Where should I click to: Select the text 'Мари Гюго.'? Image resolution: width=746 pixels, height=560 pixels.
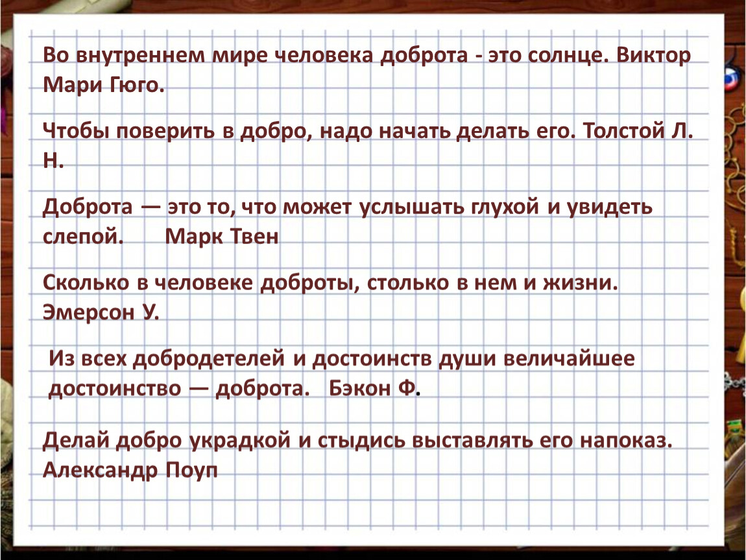point(104,86)
